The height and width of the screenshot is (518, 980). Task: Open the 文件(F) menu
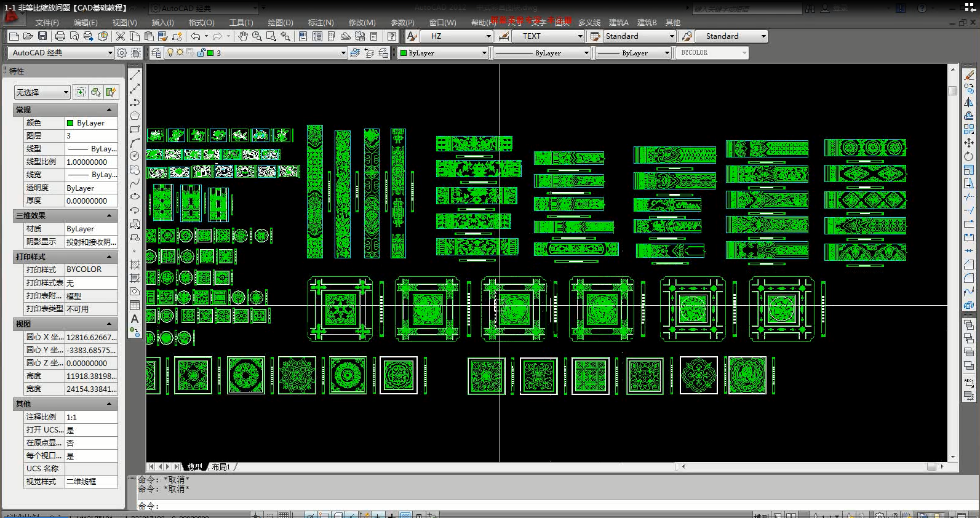click(47, 23)
